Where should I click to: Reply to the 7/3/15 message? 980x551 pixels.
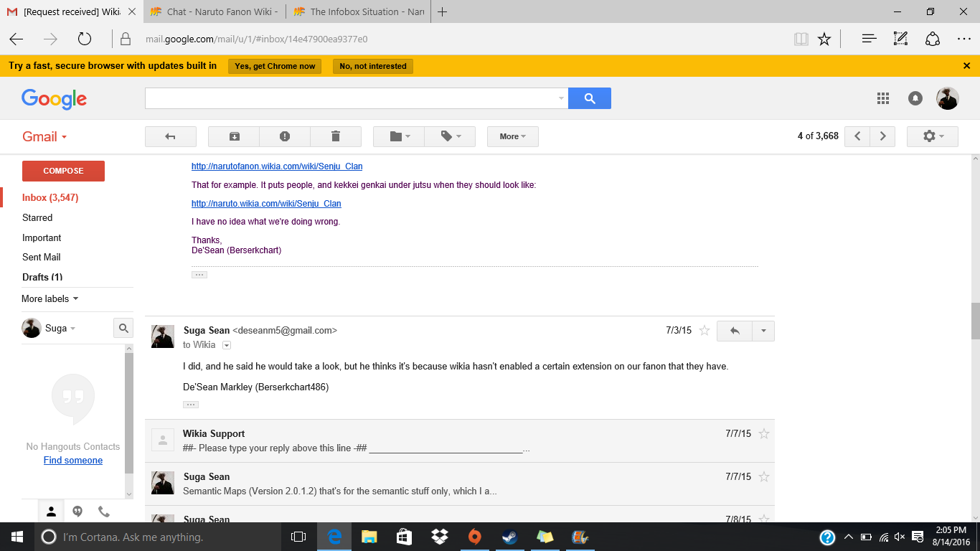pyautogui.click(x=735, y=331)
